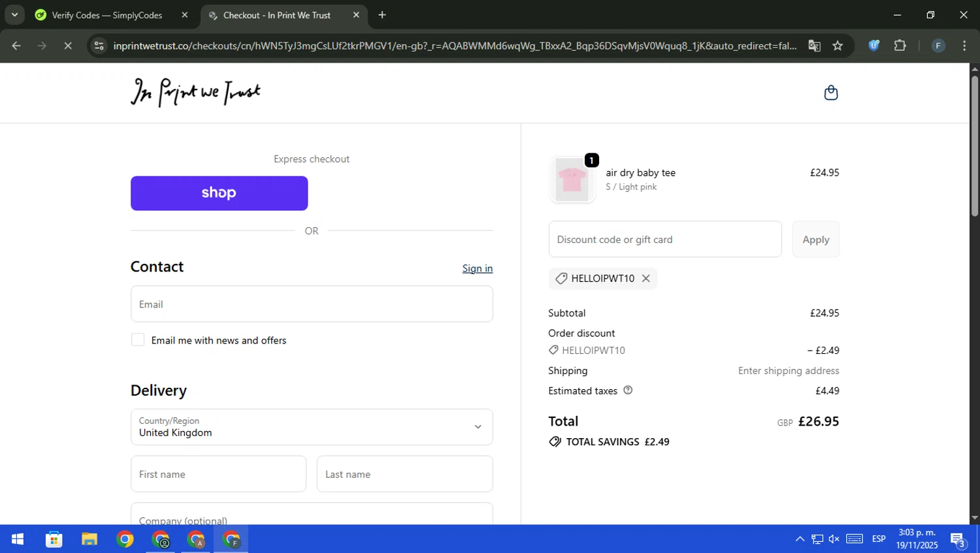Click the TOTAL SAVINGS £2.49 text

(617, 442)
